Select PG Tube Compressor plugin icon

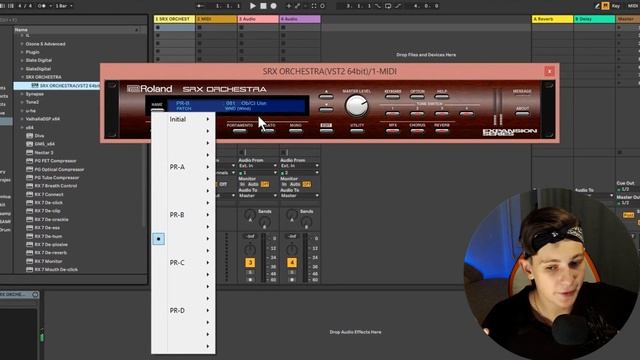[29, 178]
